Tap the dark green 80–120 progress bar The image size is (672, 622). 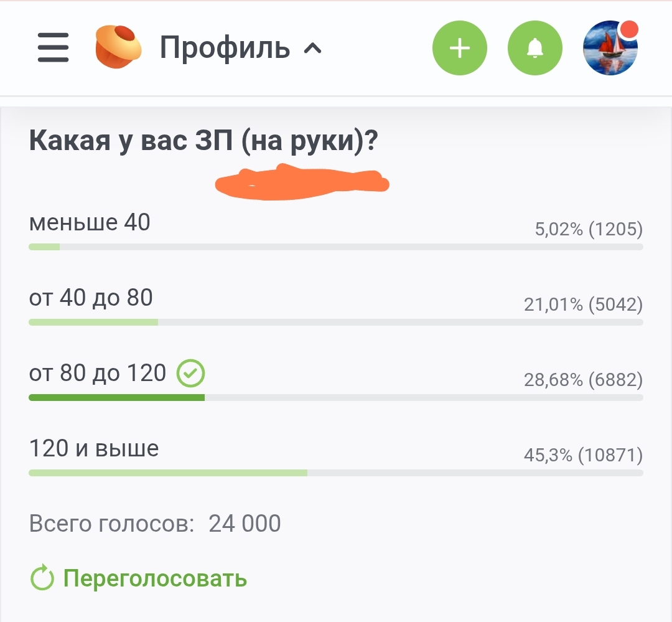[116, 398]
